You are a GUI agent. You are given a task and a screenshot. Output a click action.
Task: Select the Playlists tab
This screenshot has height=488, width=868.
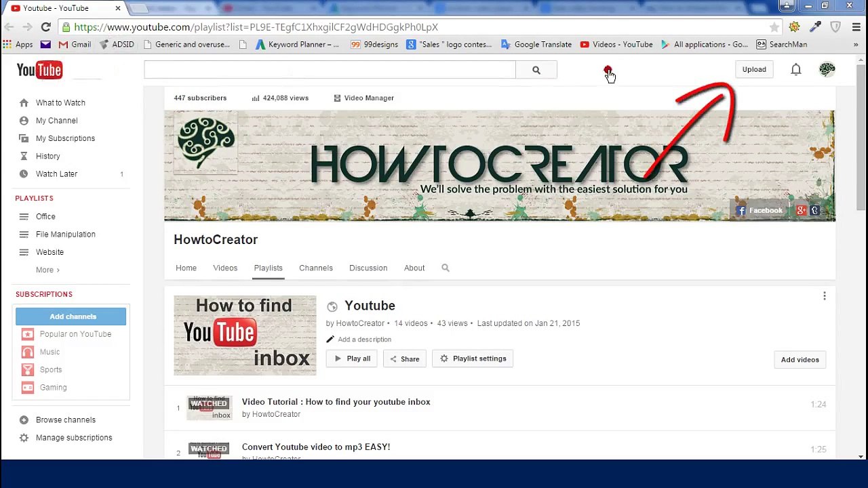coord(268,268)
